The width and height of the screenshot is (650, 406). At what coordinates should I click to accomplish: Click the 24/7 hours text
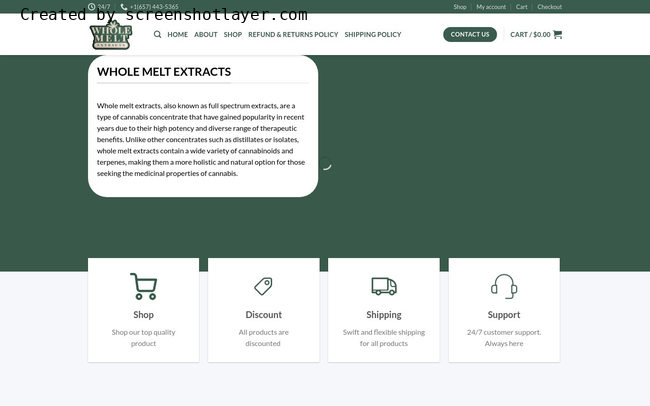[x=104, y=7]
